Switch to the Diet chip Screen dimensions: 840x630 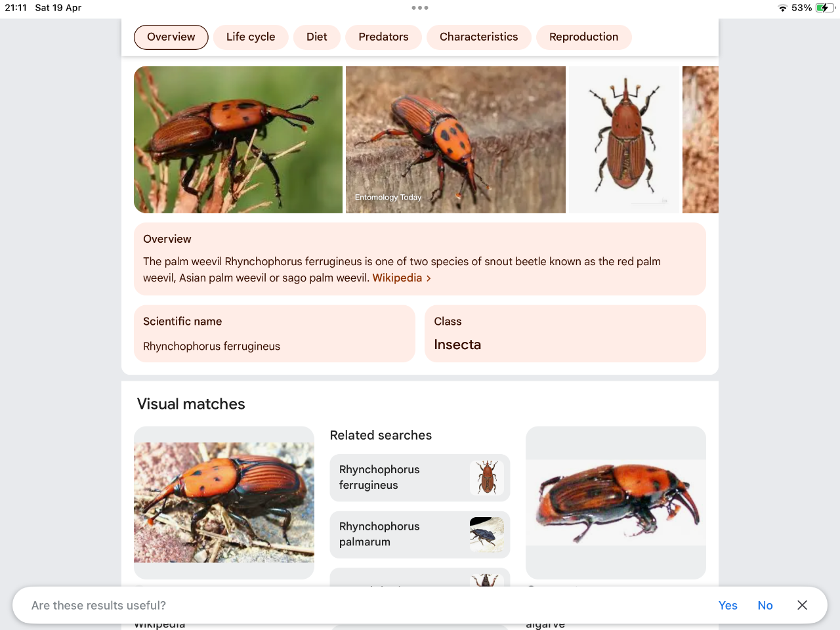316,37
